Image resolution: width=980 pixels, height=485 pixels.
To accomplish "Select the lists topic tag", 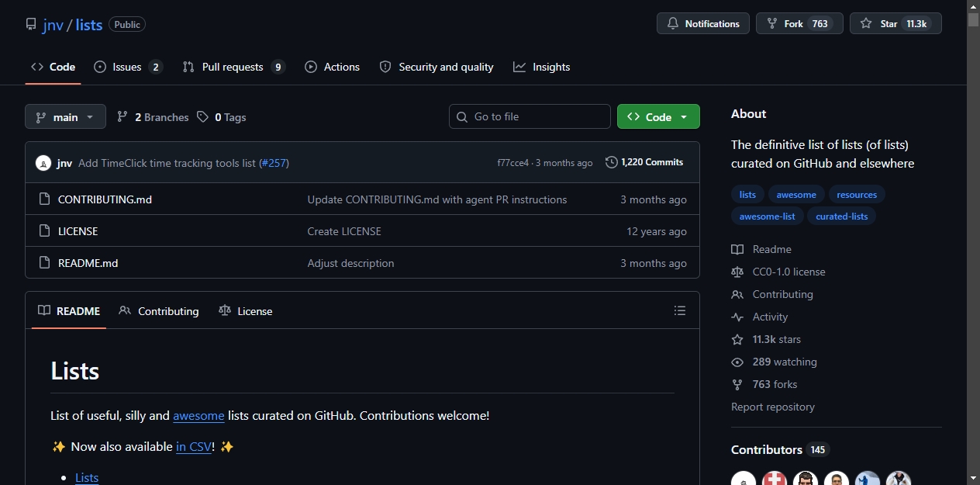I will [747, 195].
